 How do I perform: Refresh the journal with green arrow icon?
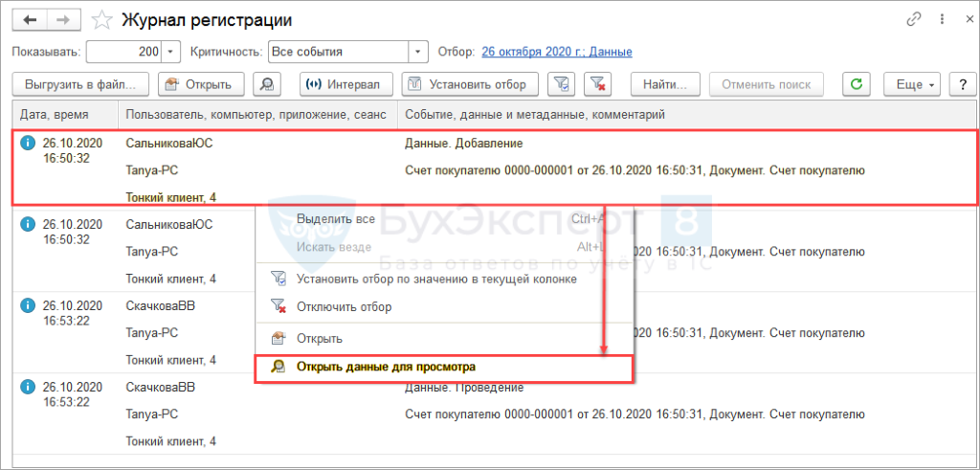[856, 84]
